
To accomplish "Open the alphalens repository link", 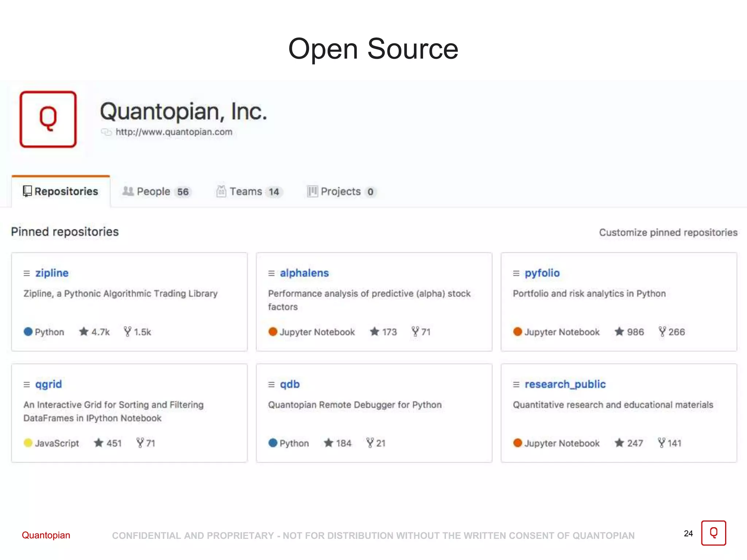I will (x=304, y=273).
